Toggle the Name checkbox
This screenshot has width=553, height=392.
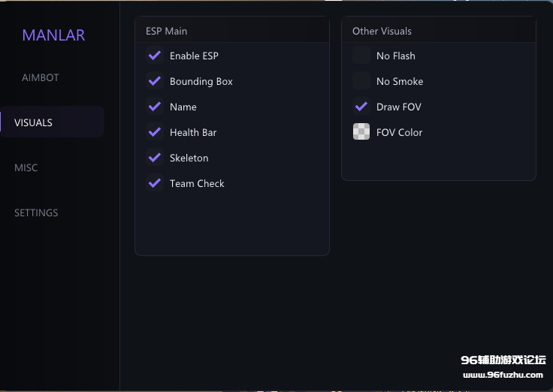155,107
